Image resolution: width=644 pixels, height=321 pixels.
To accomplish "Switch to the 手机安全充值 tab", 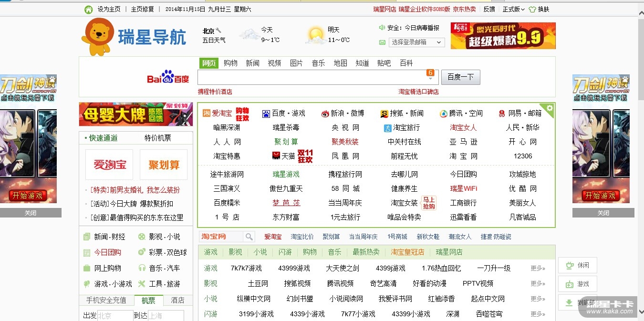I will pyautogui.click(x=106, y=300).
